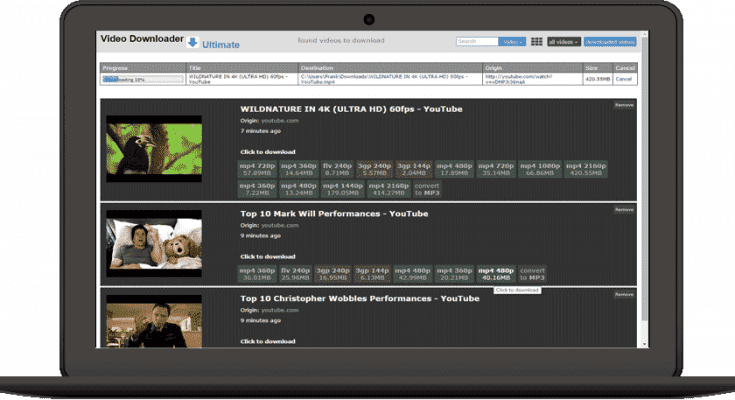Screen dimensions: 735x400
Task: Cancel the WILDNATURE download in progress
Action: pyautogui.click(x=624, y=78)
